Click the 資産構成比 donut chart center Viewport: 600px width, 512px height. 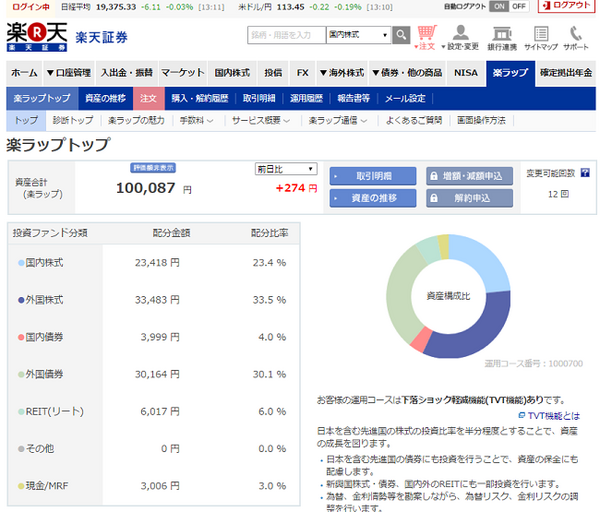448,296
